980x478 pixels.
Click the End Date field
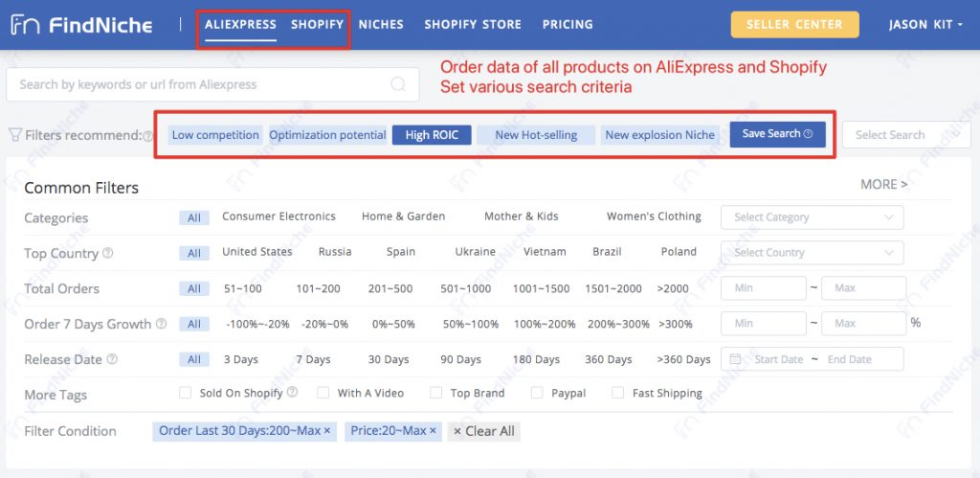pyautogui.click(x=850, y=359)
